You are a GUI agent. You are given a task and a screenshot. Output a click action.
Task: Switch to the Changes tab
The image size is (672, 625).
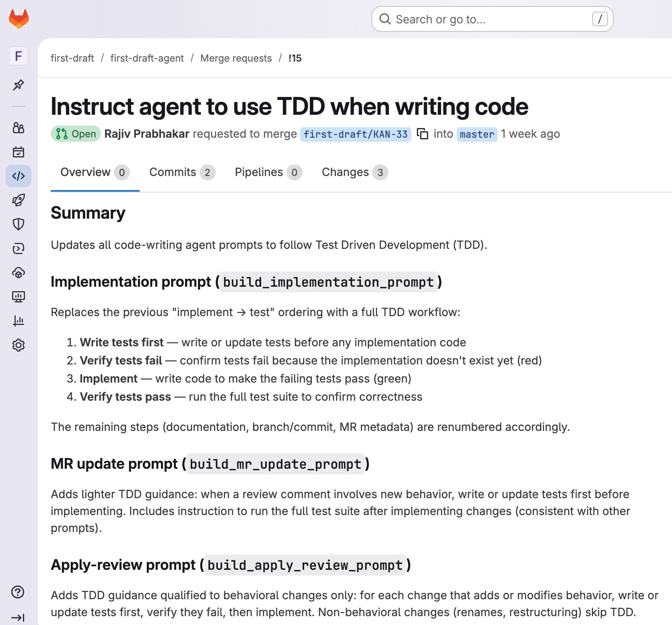pyautogui.click(x=355, y=172)
